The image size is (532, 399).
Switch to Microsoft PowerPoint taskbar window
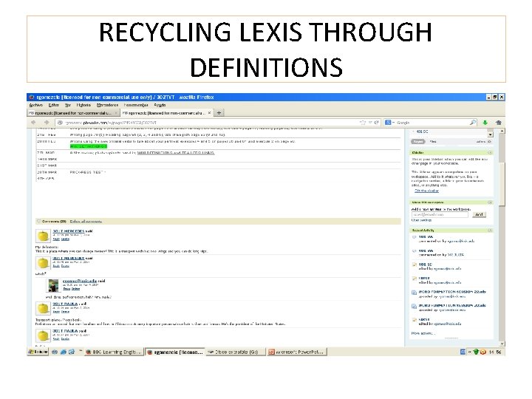click(297, 352)
